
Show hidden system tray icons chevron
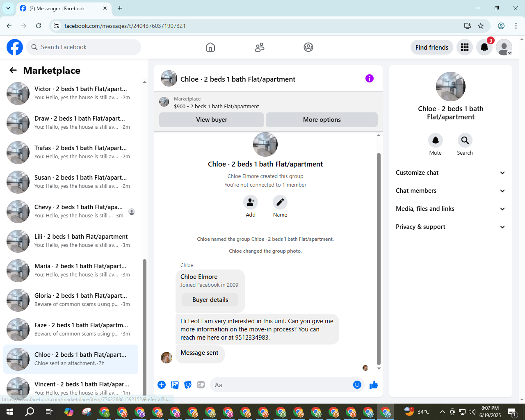coord(442,412)
